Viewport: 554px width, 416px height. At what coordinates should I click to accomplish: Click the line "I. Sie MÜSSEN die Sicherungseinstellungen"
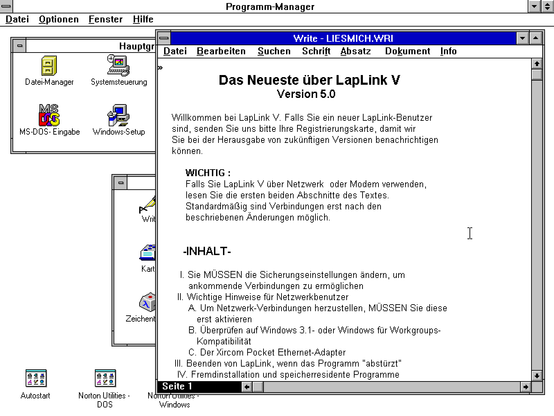[x=292, y=275]
